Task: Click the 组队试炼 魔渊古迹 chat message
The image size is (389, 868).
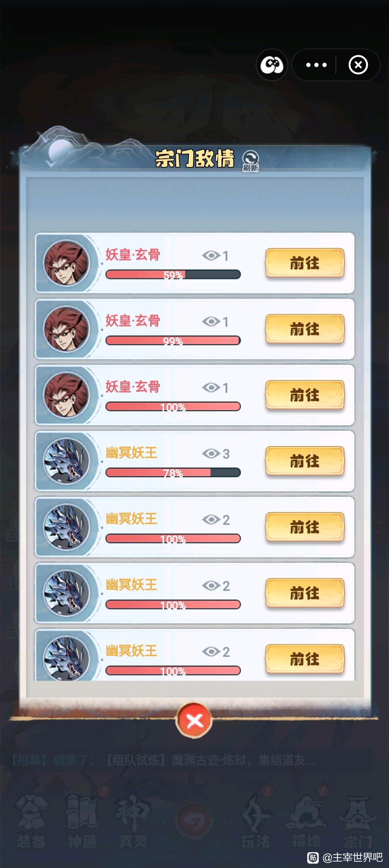Action: pyautogui.click(x=211, y=761)
